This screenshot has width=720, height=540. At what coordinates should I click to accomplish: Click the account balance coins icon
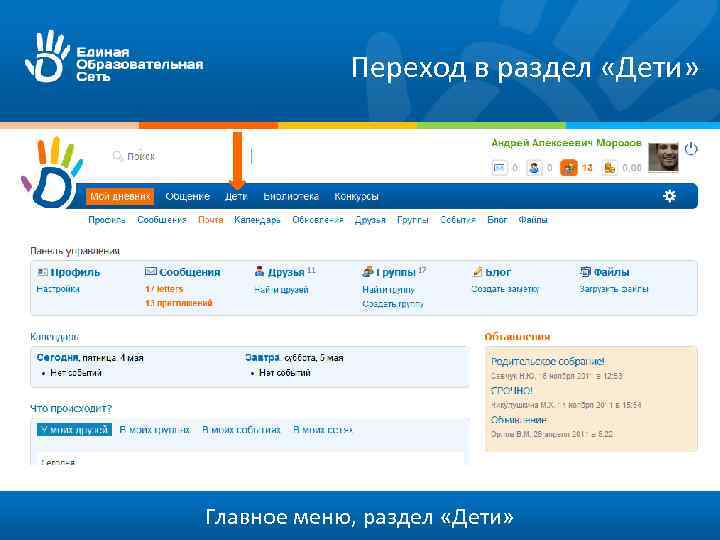coord(609,168)
